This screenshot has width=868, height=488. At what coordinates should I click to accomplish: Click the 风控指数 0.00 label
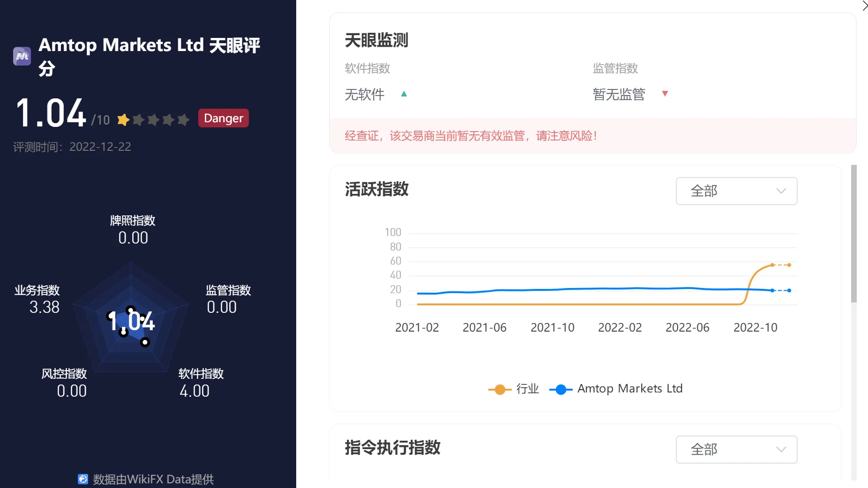coord(64,383)
